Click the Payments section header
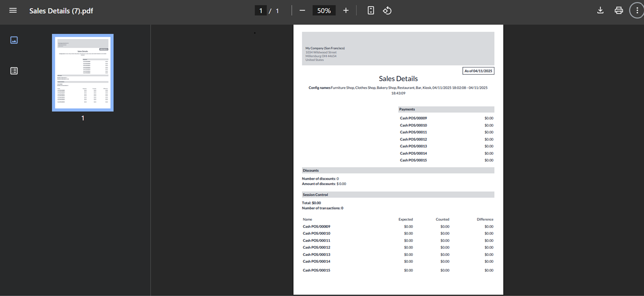 click(407, 109)
